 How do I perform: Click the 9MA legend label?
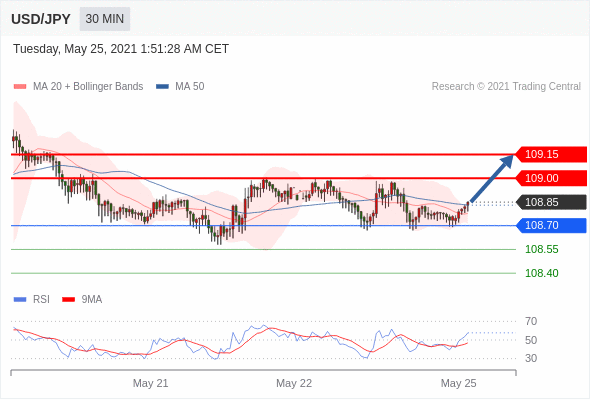coord(92,300)
